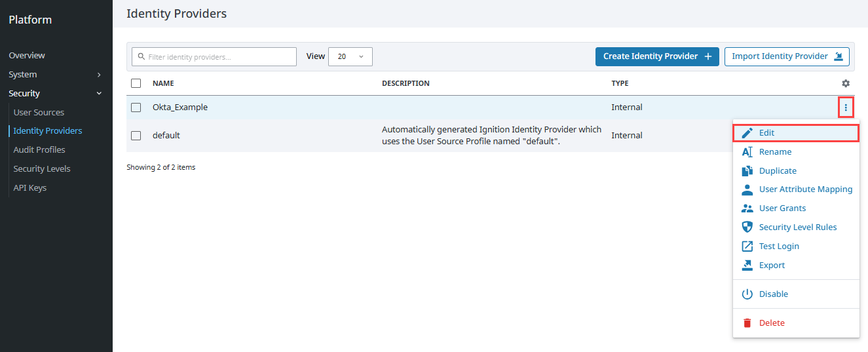Click the three-dot menu for Okta_Example
Screen dimensions: 868x352
pyautogui.click(x=846, y=108)
